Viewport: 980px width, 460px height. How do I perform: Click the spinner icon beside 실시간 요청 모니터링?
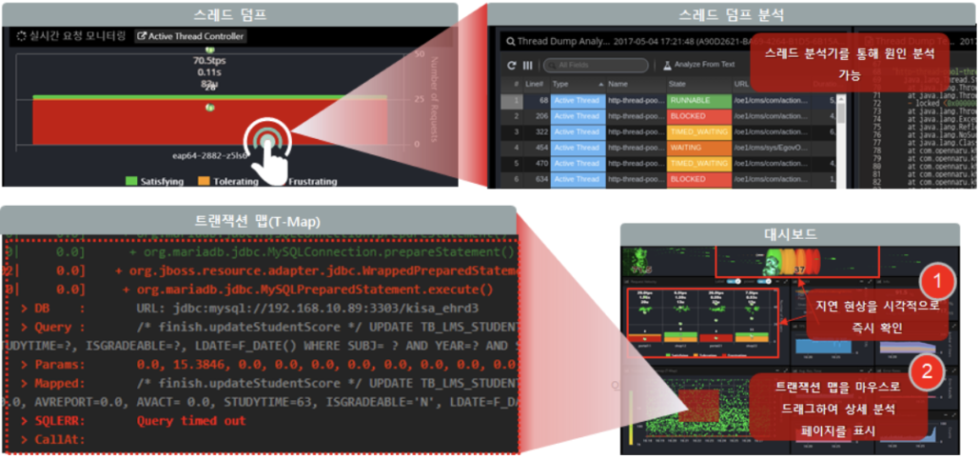pyautogui.click(x=23, y=36)
